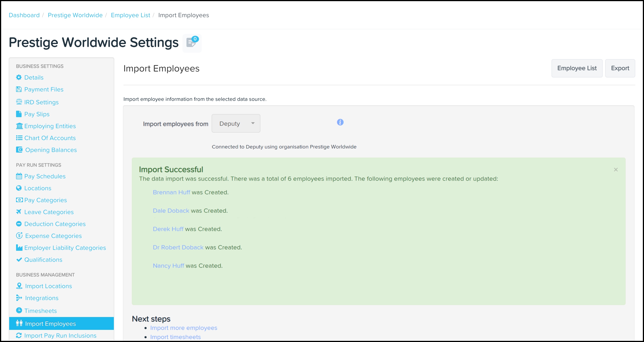Click the IRD Settings scales icon
The height and width of the screenshot is (342, 644).
click(x=19, y=102)
